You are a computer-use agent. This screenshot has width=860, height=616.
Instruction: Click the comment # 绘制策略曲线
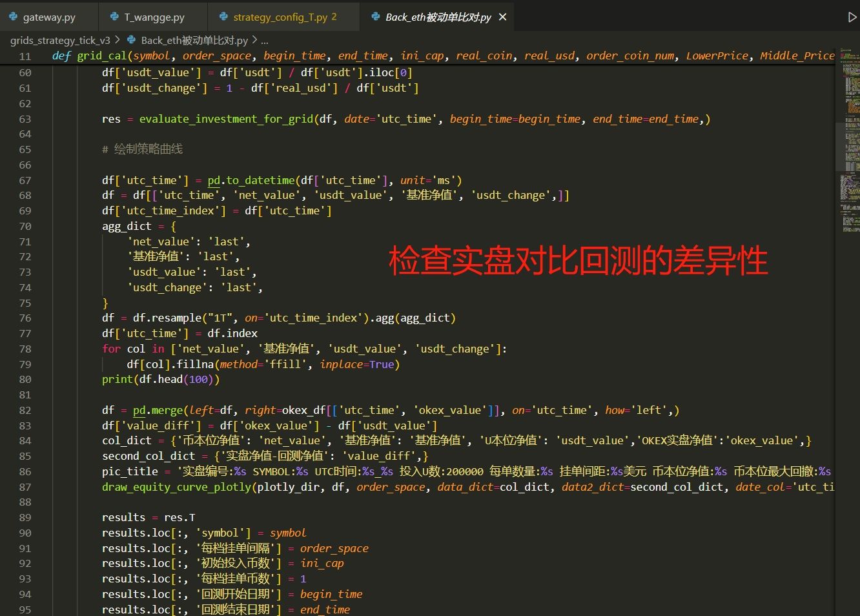pos(142,149)
